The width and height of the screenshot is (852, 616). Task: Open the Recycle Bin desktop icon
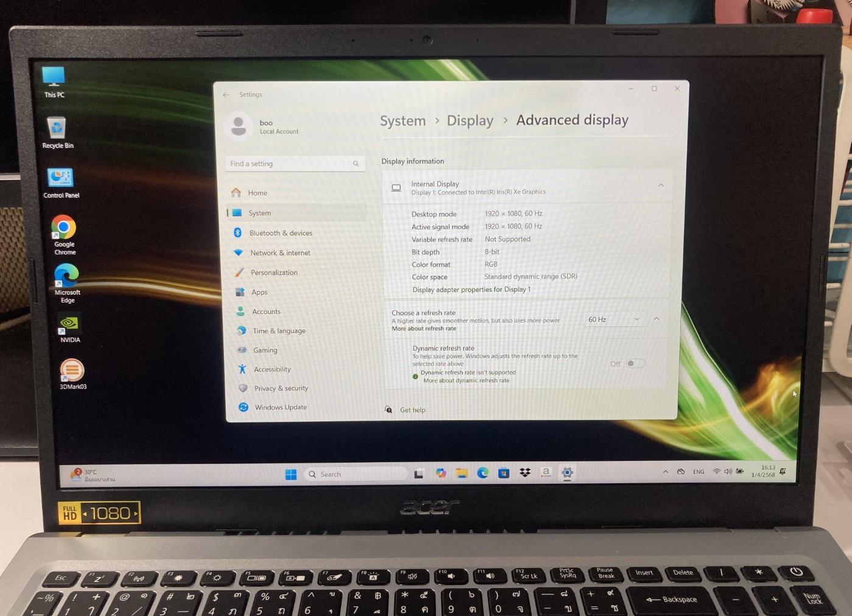57,128
